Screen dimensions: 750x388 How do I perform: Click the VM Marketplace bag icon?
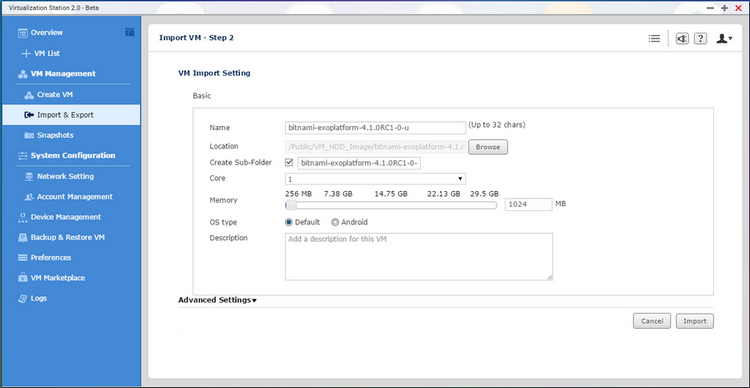point(22,278)
